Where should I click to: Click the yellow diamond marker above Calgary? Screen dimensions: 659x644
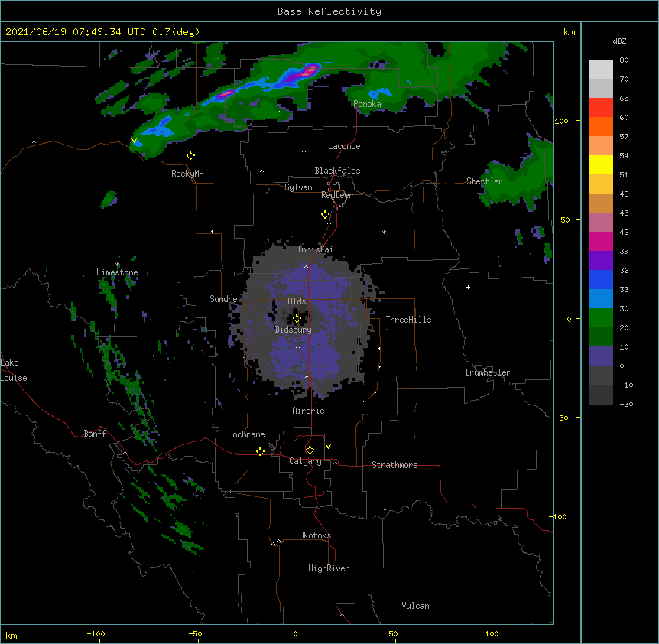pos(310,450)
